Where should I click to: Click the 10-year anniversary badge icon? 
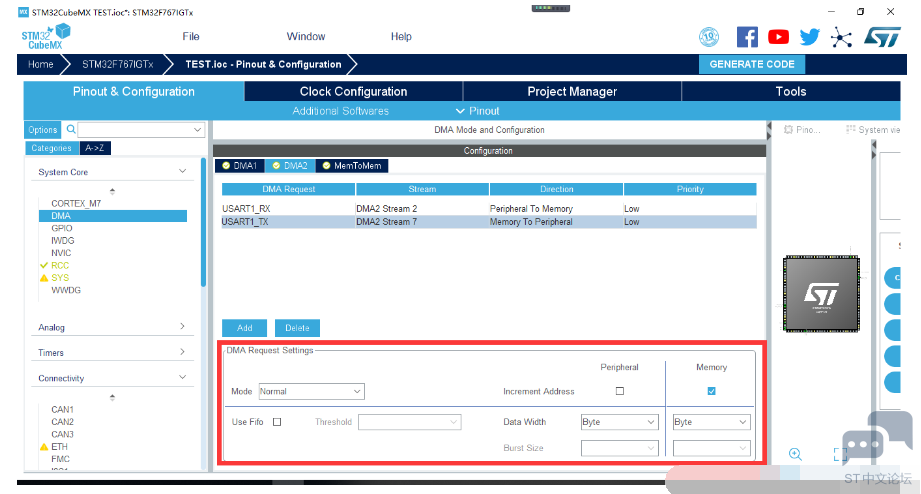coord(709,37)
